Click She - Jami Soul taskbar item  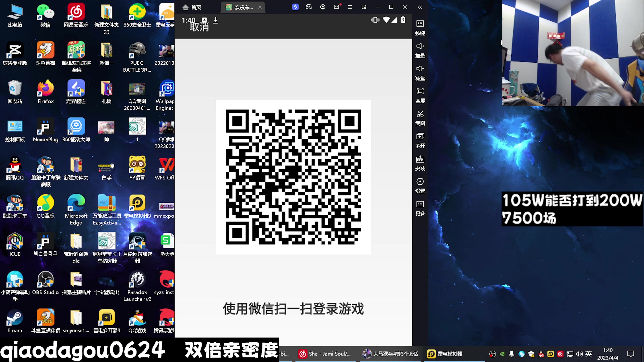(326, 354)
